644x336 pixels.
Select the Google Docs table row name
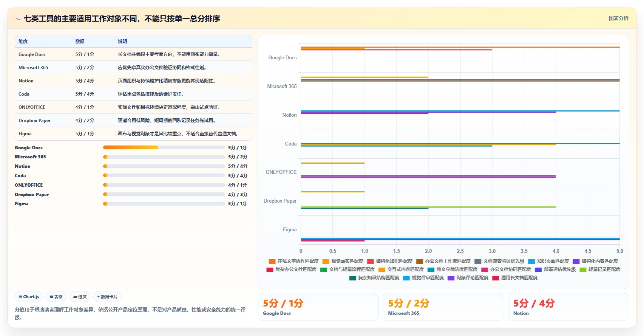coord(32,54)
